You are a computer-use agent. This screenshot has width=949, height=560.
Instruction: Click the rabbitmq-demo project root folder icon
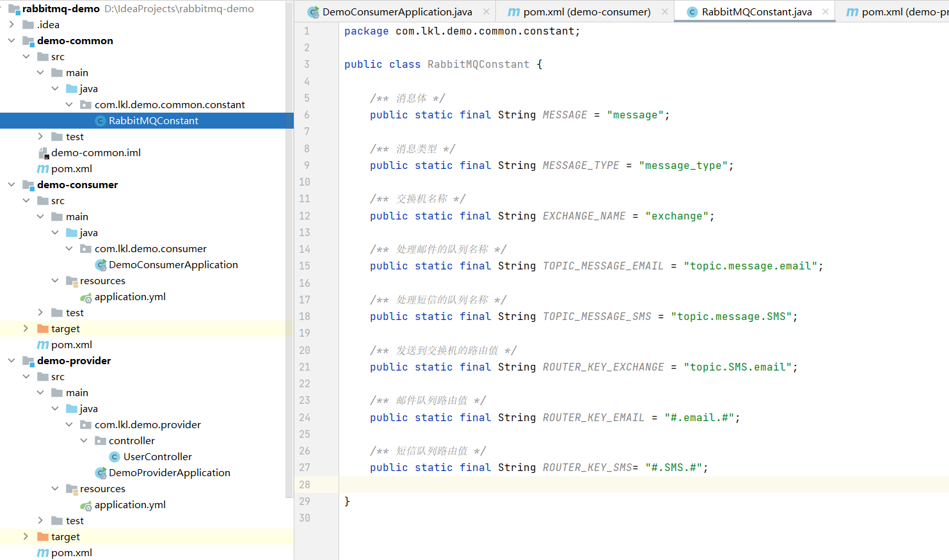(x=14, y=9)
